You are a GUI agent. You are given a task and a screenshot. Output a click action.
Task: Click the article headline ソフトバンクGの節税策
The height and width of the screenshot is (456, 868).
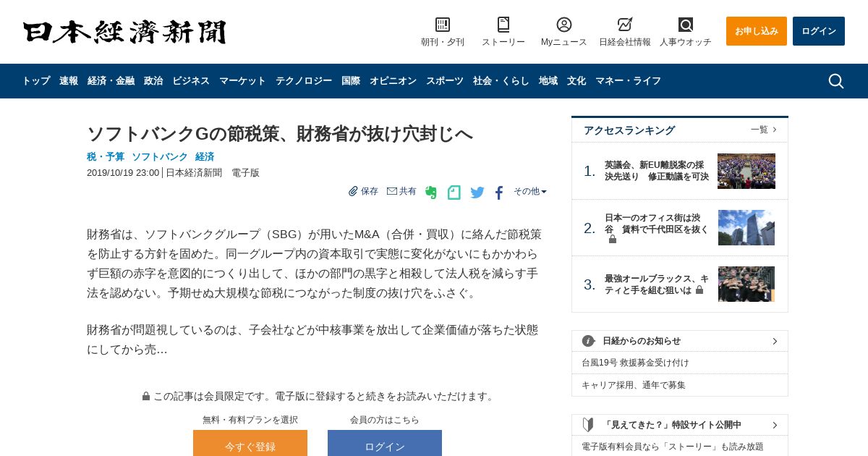[x=280, y=134]
